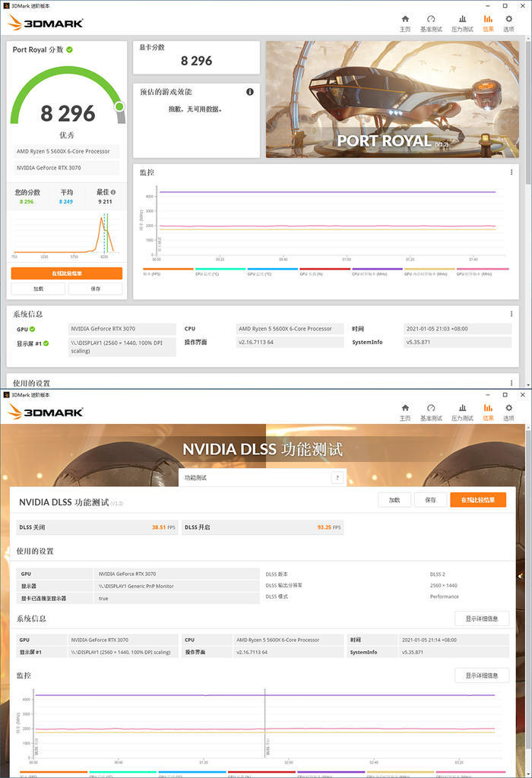Click the question mark button beside 功能测试
The height and width of the screenshot is (778, 532).
pos(337,477)
